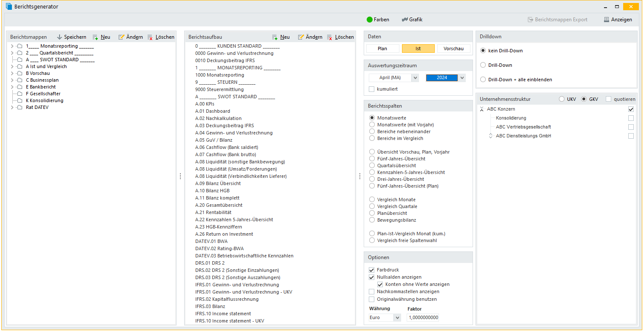Open the month dropdown showing April (MA)
This screenshot has width=644, height=331.
coord(415,78)
